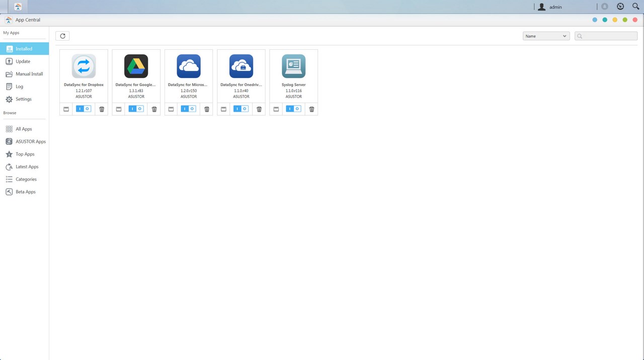Focus the app search field
The width and height of the screenshot is (644, 360).
[x=606, y=36]
